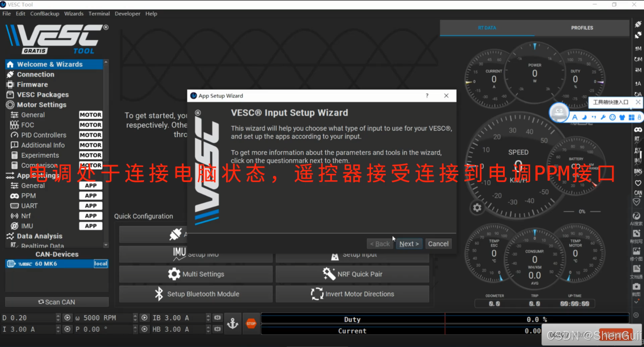The height and width of the screenshot is (347, 644).
Task: Select PID Controllers in the sidebar
Action: [54, 135]
